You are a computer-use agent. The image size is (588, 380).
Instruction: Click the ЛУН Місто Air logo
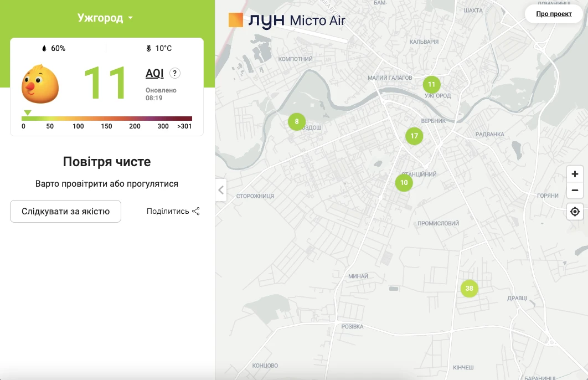(287, 20)
